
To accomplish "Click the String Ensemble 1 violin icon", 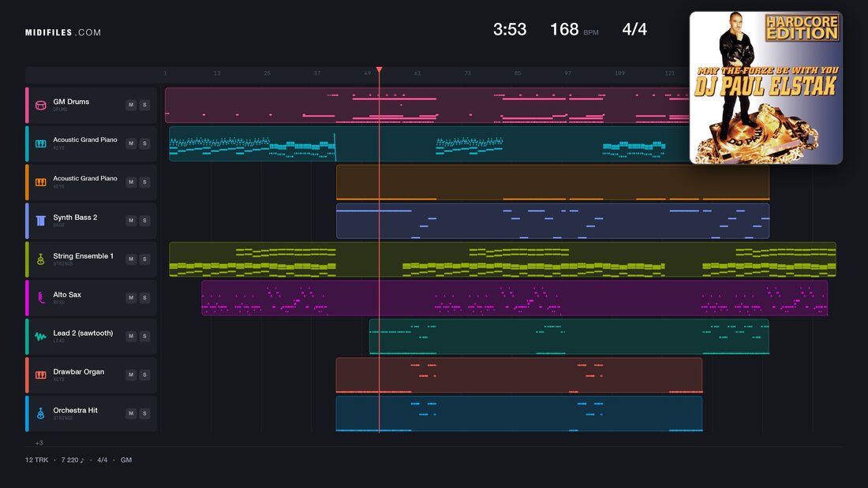I will coord(40,259).
